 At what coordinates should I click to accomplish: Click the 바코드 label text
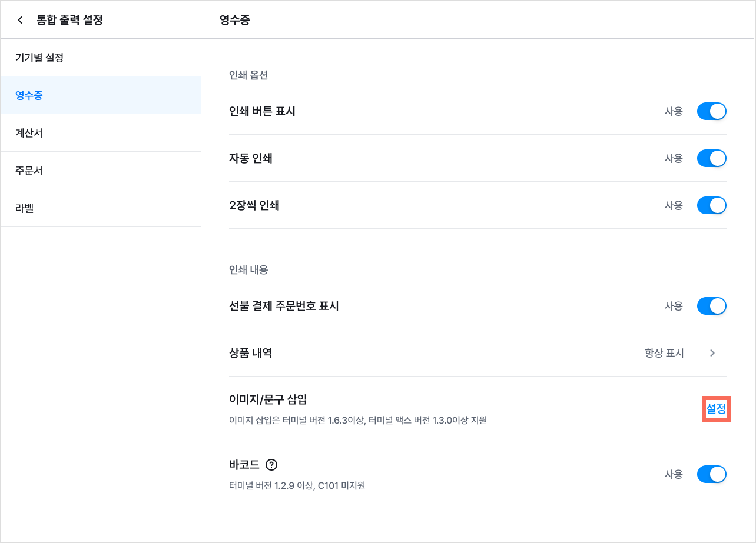click(244, 465)
